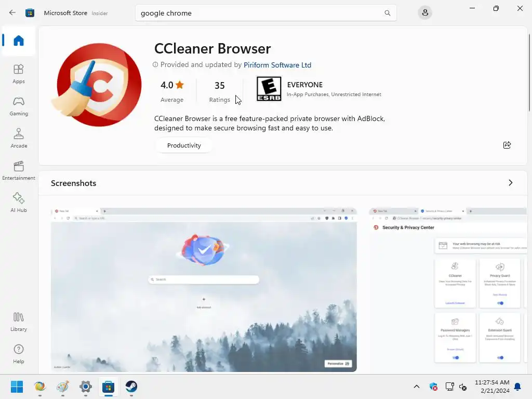This screenshot has width=532, height=399.
Task: Open the Help page
Action: pos(19,354)
